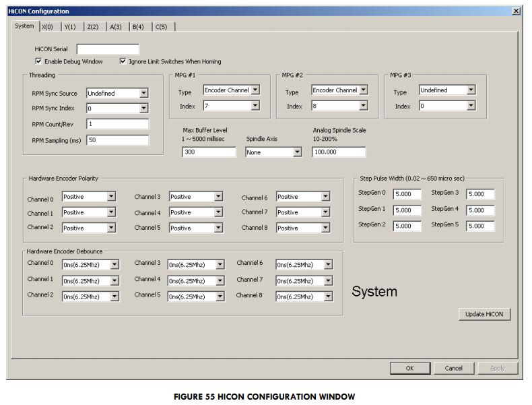
Task: Click the Update HiCON button
Action: pyautogui.click(x=484, y=315)
